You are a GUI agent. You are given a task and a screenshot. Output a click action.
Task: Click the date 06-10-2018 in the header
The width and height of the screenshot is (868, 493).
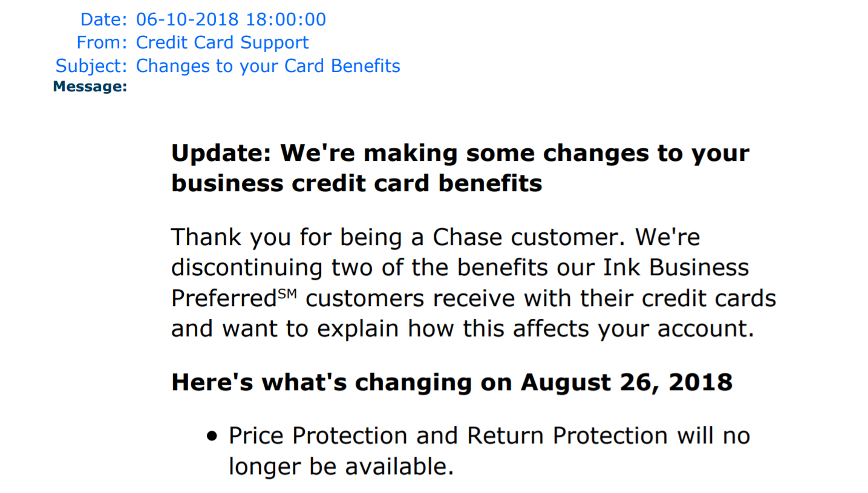[x=188, y=19]
